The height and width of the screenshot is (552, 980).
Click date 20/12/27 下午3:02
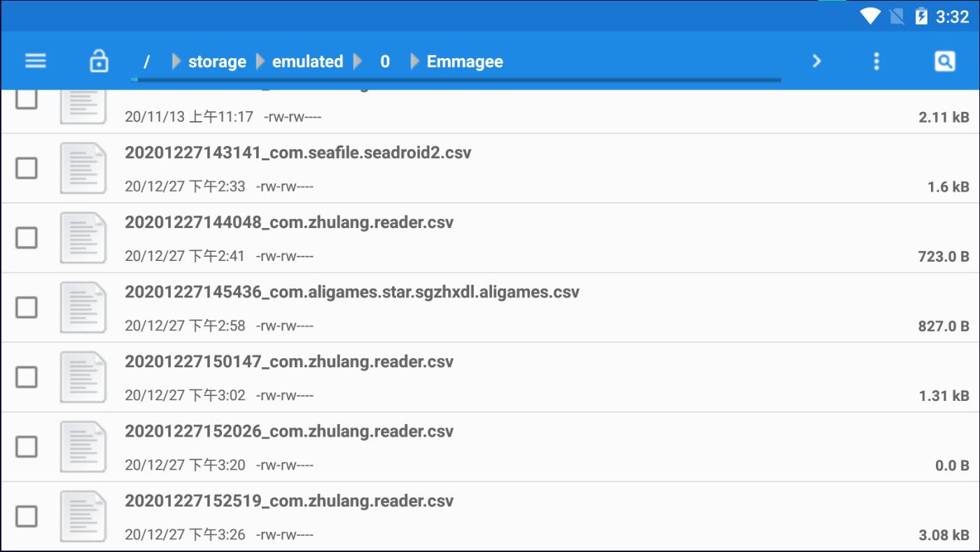tap(185, 395)
